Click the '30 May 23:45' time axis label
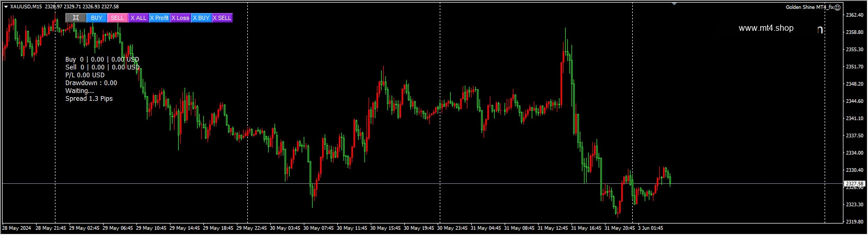 point(452,228)
